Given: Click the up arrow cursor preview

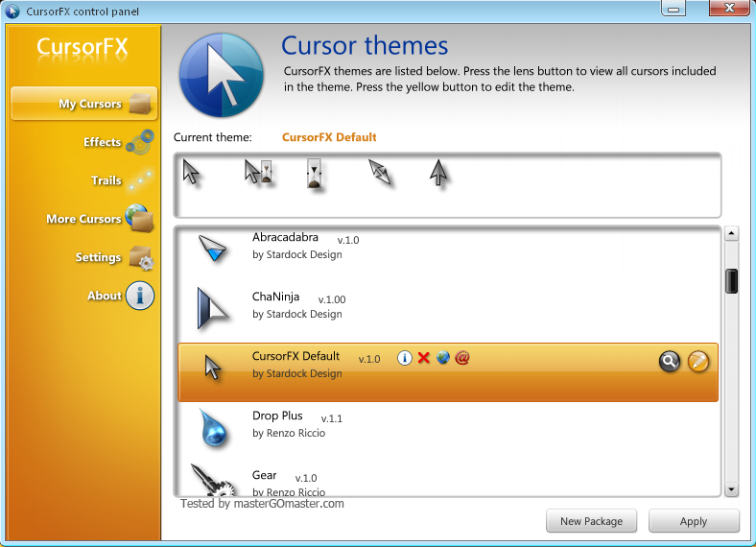Looking at the screenshot, I should [438, 173].
